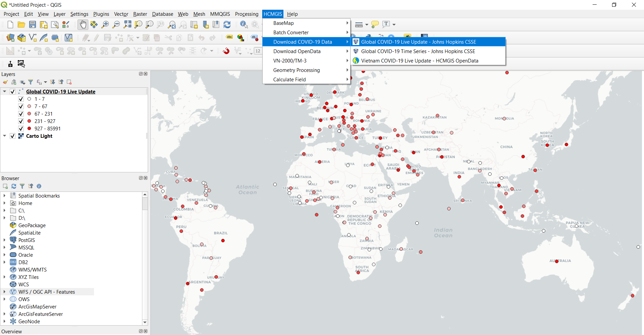The height and width of the screenshot is (335, 644).
Task: Open the layout manager toolbar icon
Action: pyautogui.click(x=55, y=25)
